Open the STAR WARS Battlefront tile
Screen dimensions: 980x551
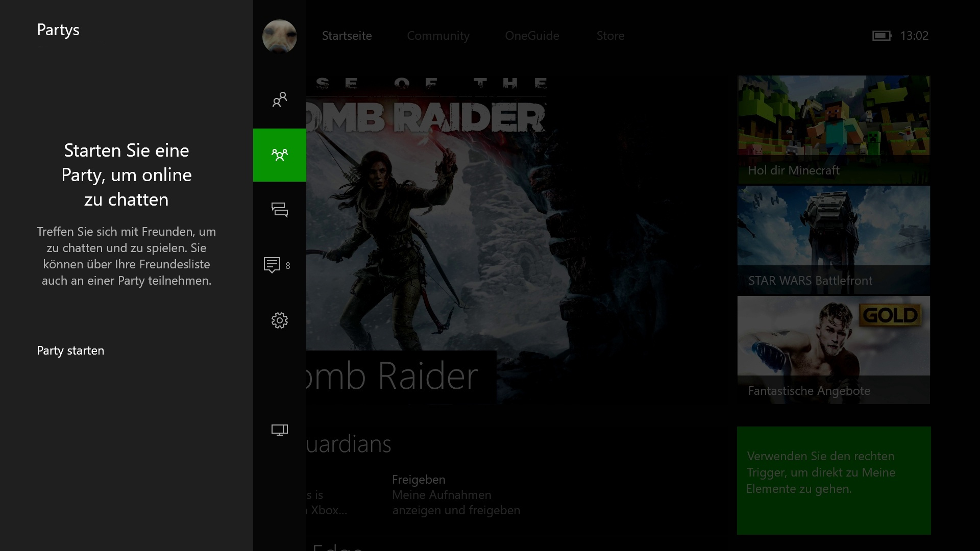point(833,240)
